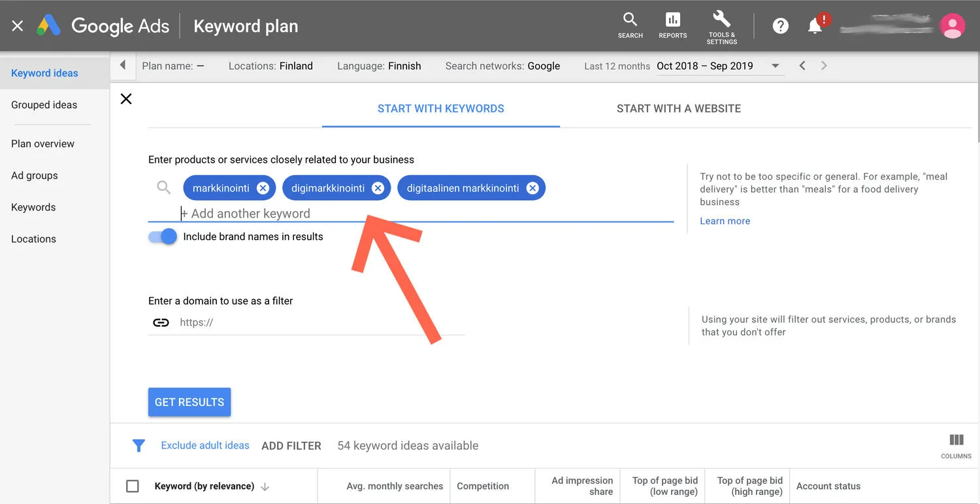Viewport: 980px width, 504px height.
Task: Click the filter funnel icon
Action: pos(139,446)
